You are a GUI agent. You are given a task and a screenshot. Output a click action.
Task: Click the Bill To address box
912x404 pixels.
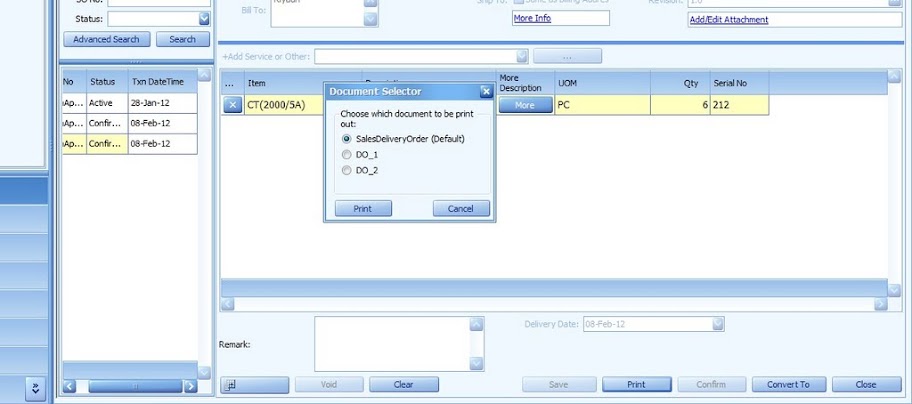point(318,13)
